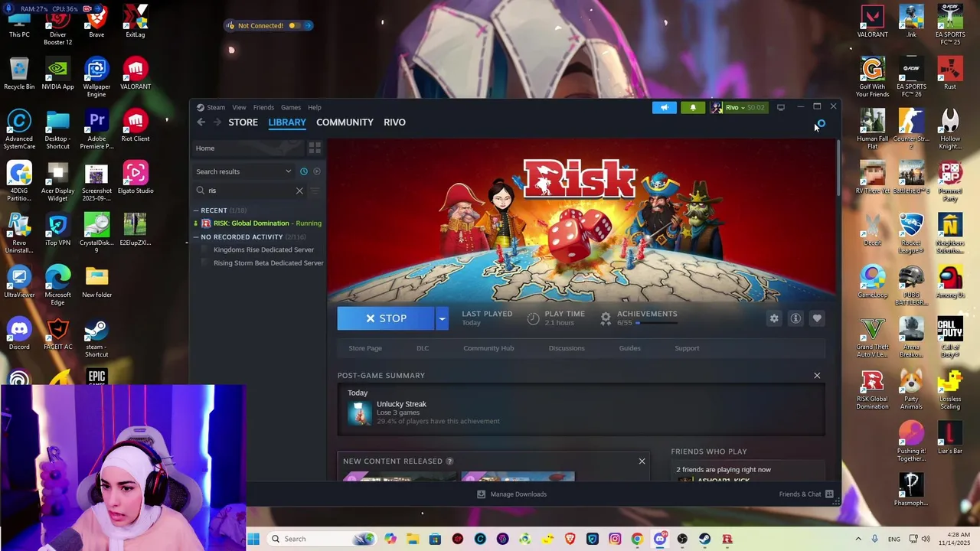Screen dimensions: 980x551
Task: Open Steam from the taskbar
Action: point(705,539)
